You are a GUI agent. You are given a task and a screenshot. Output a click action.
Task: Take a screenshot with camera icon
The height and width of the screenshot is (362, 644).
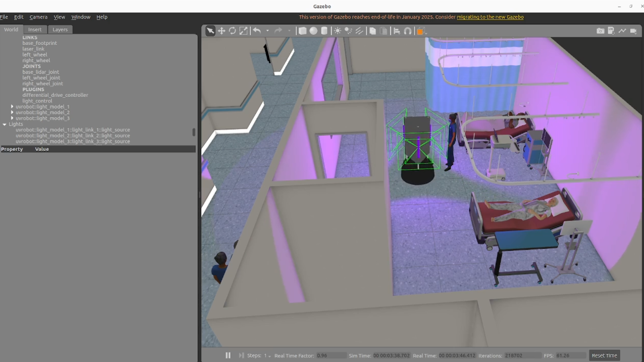coord(600,31)
